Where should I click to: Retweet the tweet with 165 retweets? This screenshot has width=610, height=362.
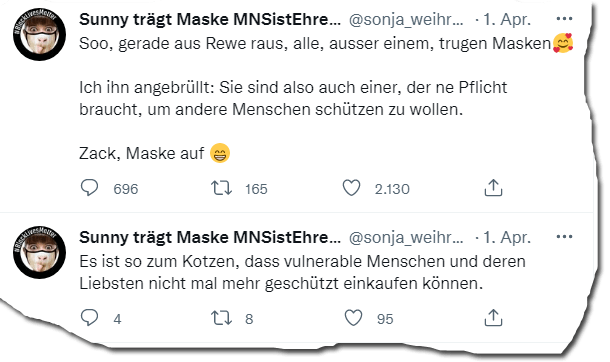click(221, 188)
